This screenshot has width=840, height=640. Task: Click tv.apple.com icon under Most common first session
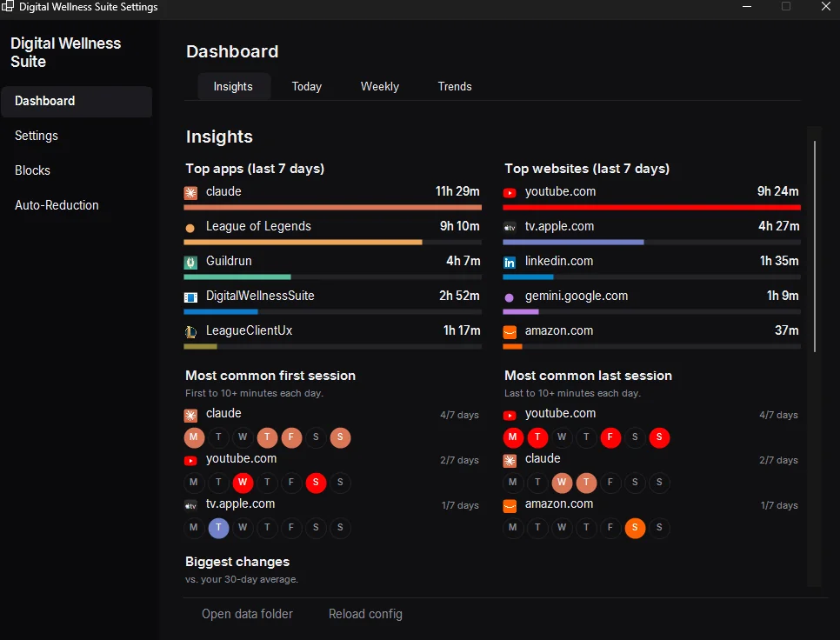(x=190, y=505)
